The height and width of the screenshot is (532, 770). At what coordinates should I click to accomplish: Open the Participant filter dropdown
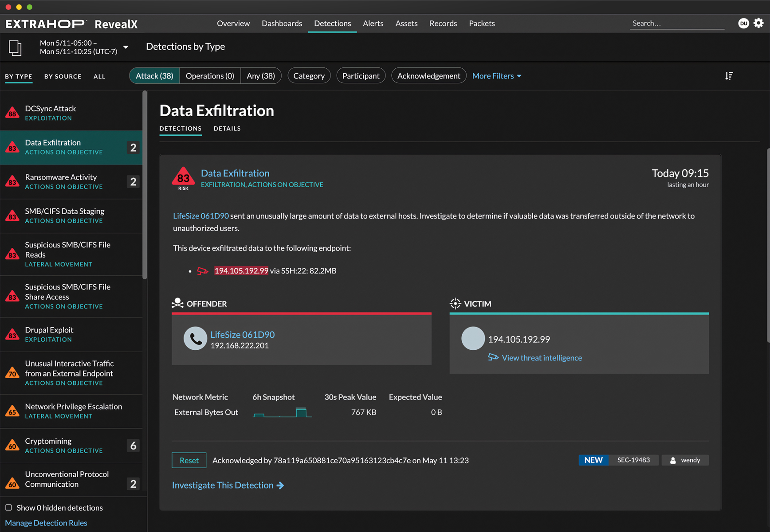(361, 76)
